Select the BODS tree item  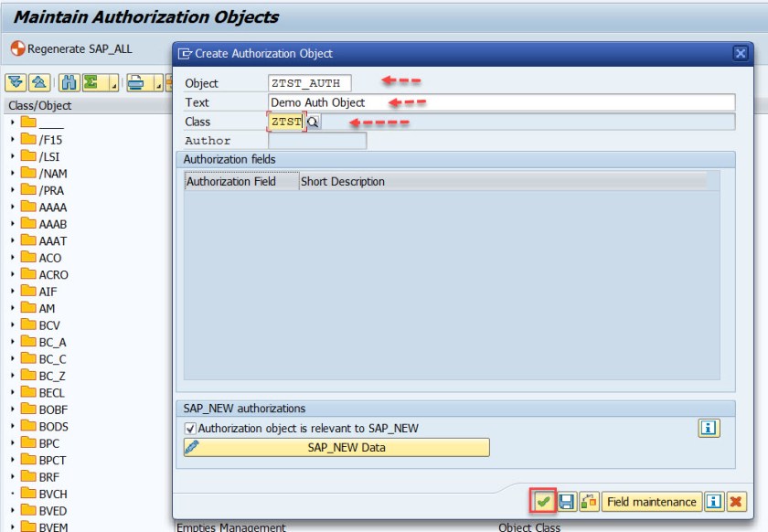click(x=53, y=426)
